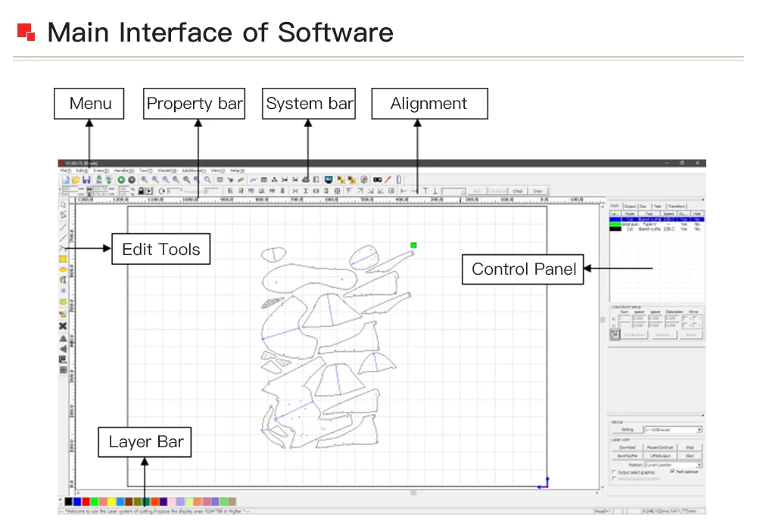Click the Open folder icon
The height and width of the screenshot is (532, 757).
click(x=76, y=179)
